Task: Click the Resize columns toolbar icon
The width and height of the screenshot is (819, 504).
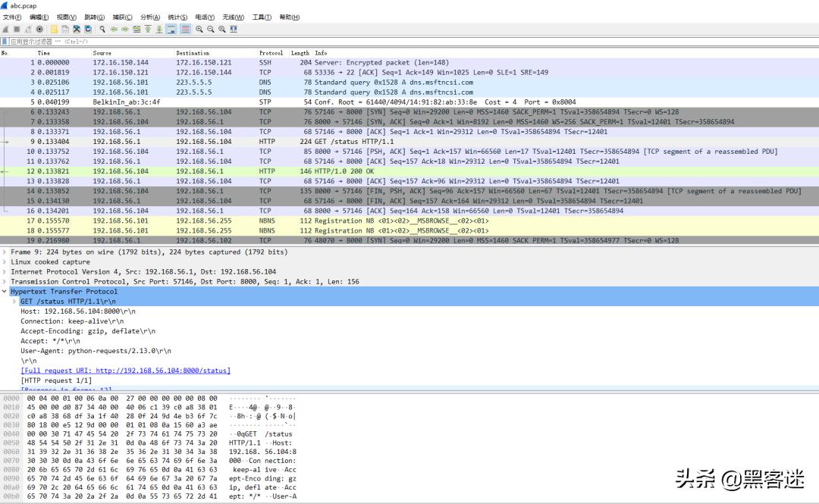Action: point(234,29)
